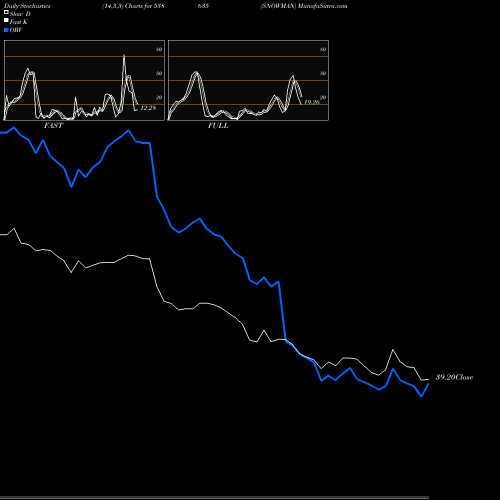Click the blue OBV legend swatch
500x500 pixels.
tap(6, 30)
